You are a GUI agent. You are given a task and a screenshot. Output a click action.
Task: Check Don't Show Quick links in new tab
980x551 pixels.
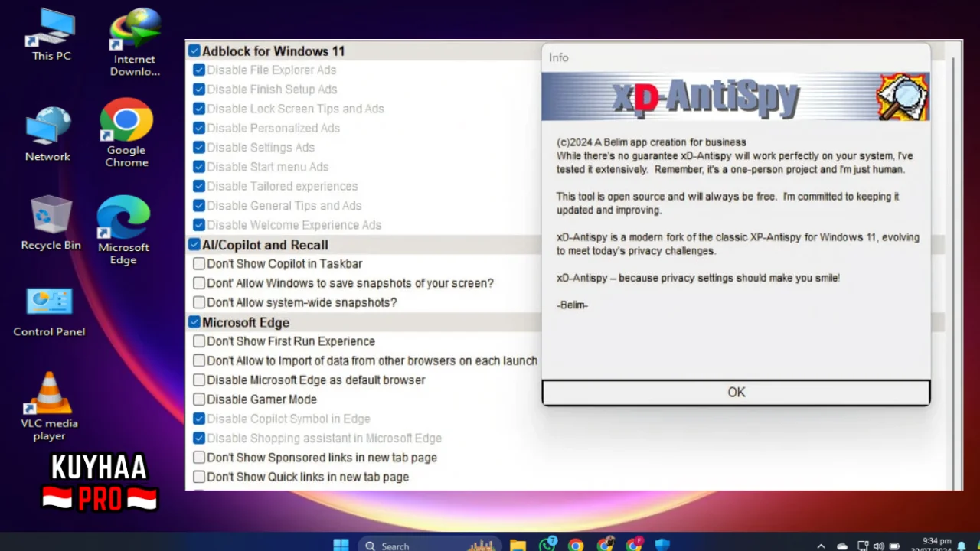(x=199, y=477)
